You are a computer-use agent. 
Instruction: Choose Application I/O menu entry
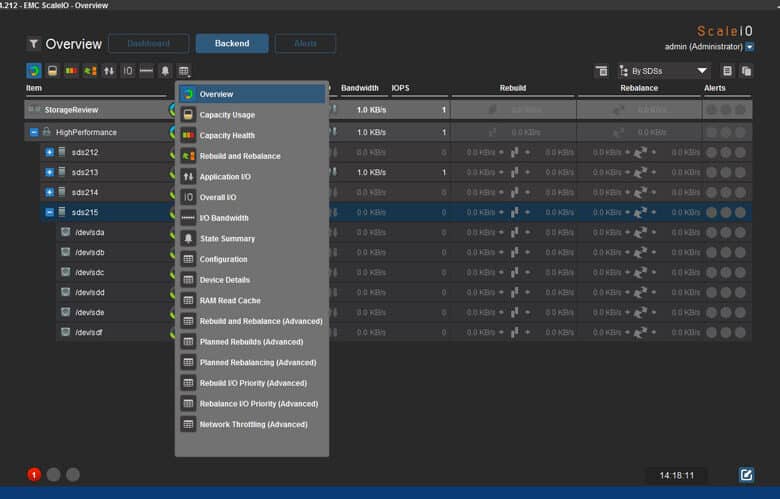pos(252,177)
